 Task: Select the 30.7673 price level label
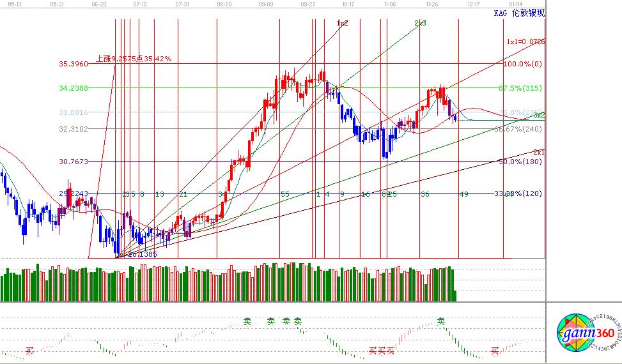point(73,162)
